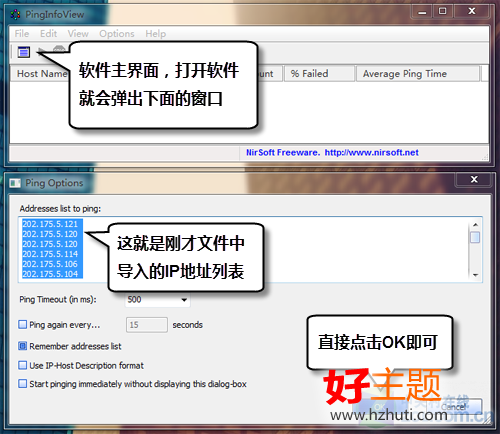The width and height of the screenshot is (500, 434).
Task: Close the PingInfoView window
Action: pyautogui.click(x=472, y=12)
